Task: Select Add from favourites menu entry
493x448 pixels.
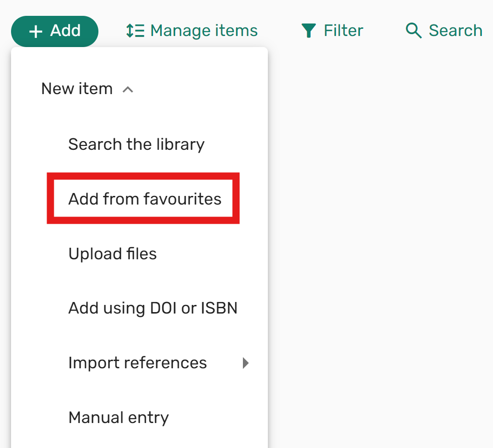Action: (145, 199)
